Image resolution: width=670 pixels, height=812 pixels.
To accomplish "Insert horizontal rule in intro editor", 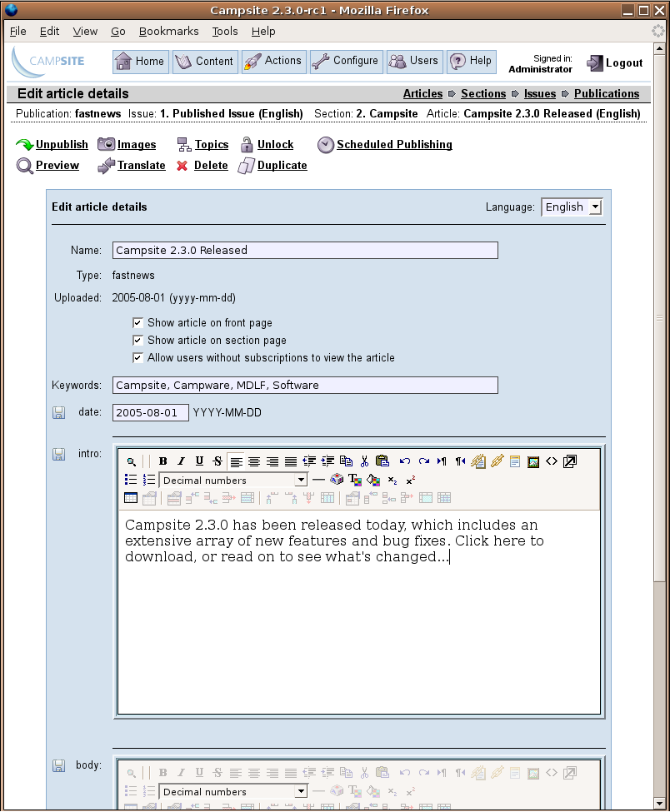I will click(x=318, y=480).
